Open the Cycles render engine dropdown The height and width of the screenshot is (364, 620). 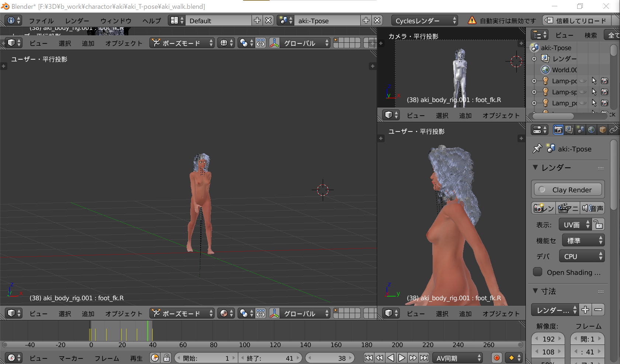coord(425,21)
